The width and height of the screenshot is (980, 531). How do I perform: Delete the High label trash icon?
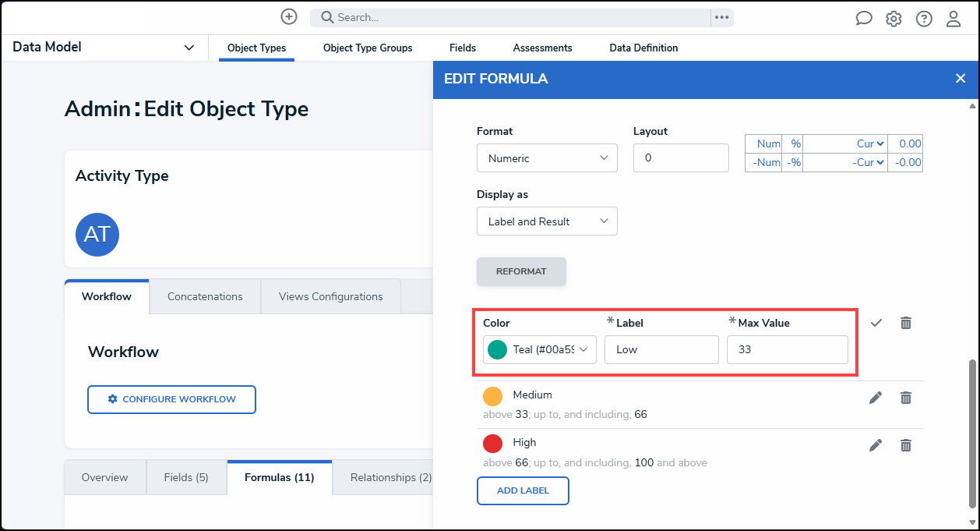[905, 445]
